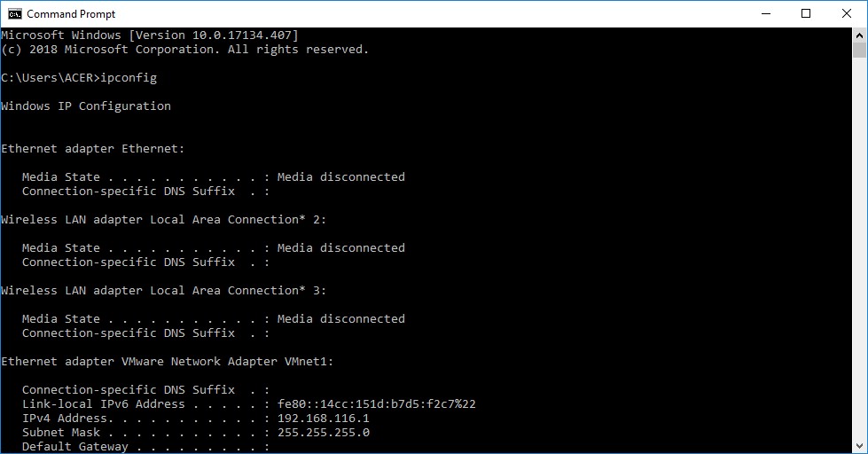Click the link-local IPv6 address value
868x454 pixels.
(x=377, y=404)
